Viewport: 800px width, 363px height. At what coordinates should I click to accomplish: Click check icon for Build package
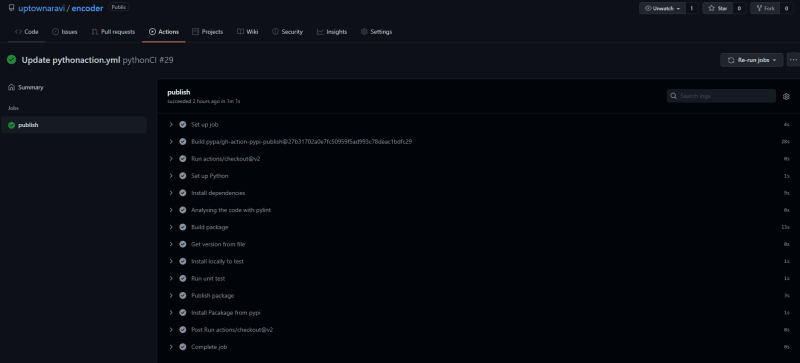point(183,227)
